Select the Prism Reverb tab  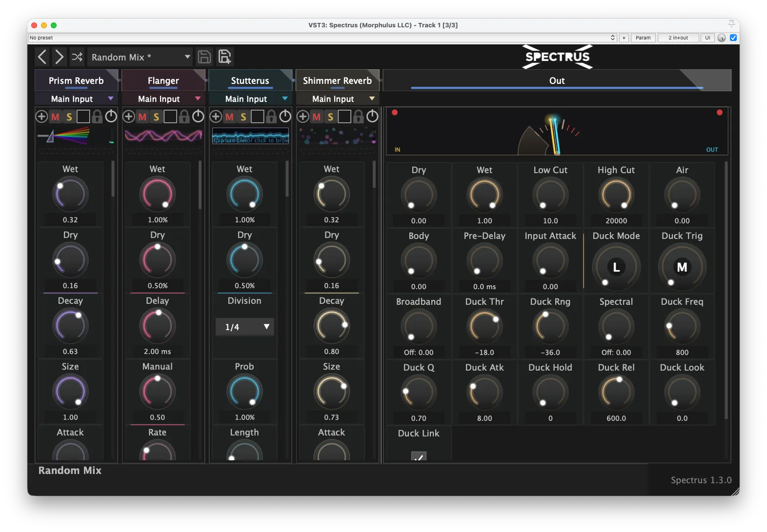click(76, 80)
